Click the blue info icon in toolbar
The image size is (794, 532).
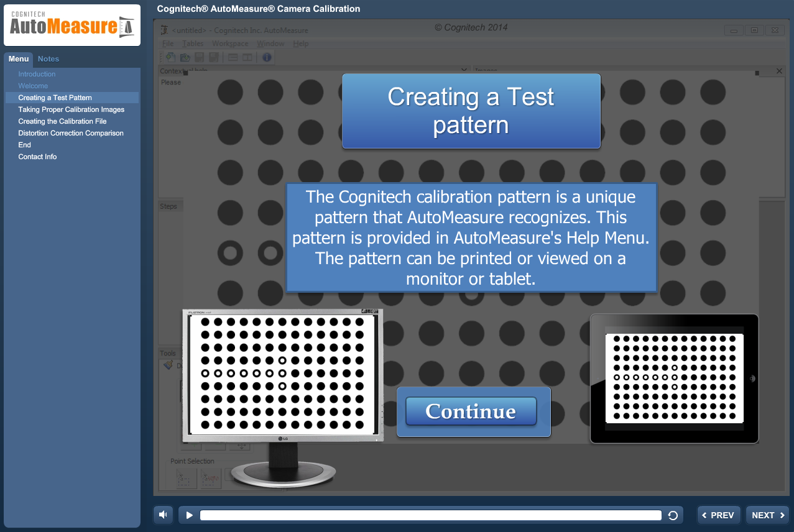coord(267,57)
